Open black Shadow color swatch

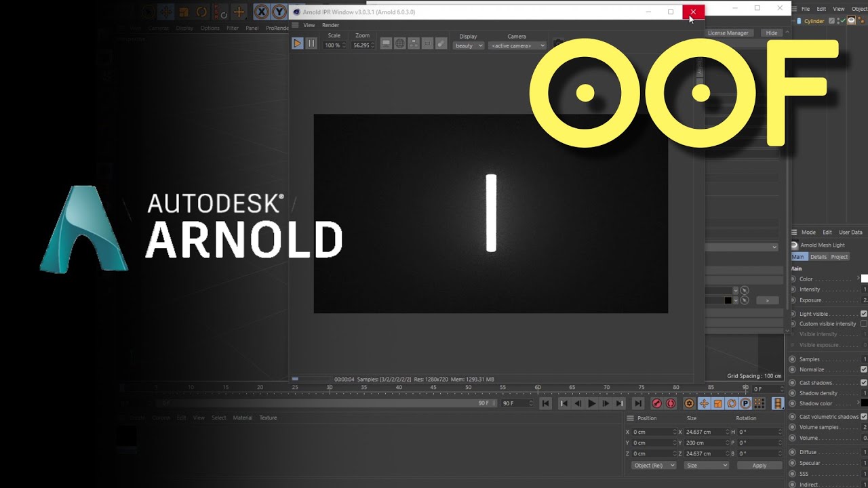pos(865,403)
